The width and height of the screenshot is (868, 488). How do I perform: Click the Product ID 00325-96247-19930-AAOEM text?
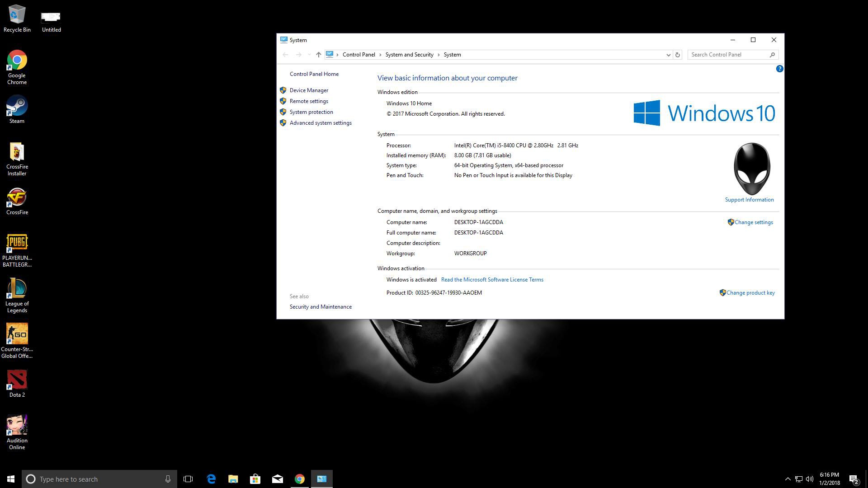click(x=434, y=293)
